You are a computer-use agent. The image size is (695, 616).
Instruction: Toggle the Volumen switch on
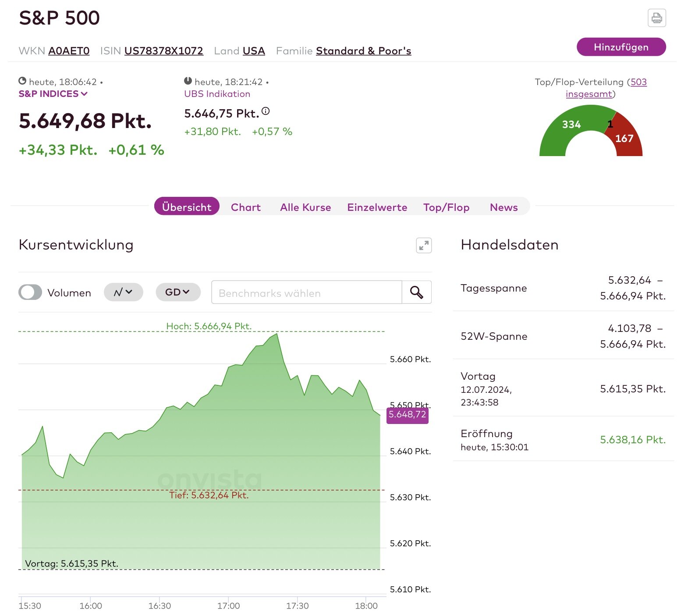coord(30,292)
